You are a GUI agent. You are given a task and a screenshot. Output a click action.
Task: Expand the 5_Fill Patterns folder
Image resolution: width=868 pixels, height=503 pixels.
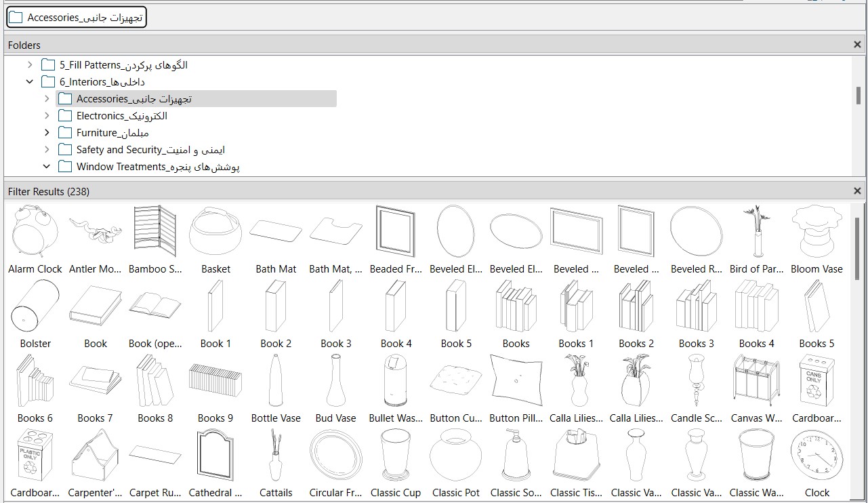point(30,65)
